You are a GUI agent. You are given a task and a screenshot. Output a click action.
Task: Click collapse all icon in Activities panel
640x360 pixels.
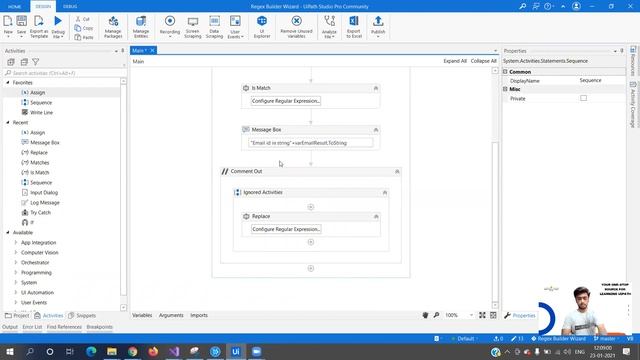24,62
